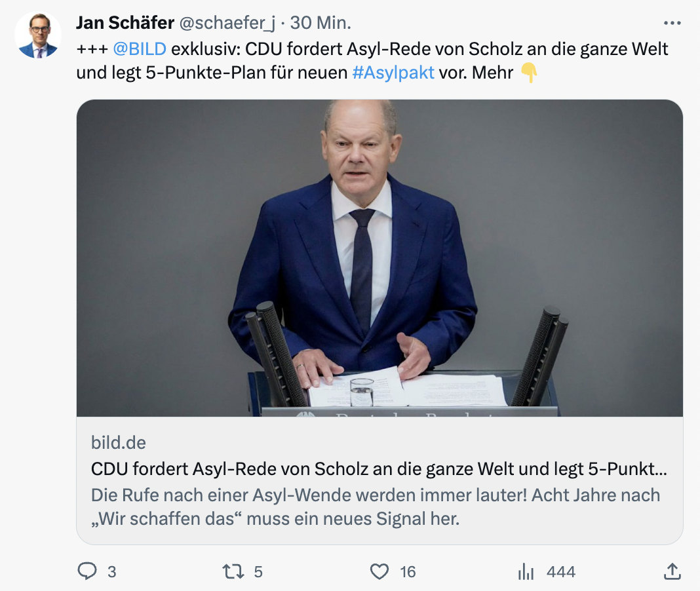Open the three-dot more options menu
Viewport: 700px width, 591px height.
[x=672, y=24]
